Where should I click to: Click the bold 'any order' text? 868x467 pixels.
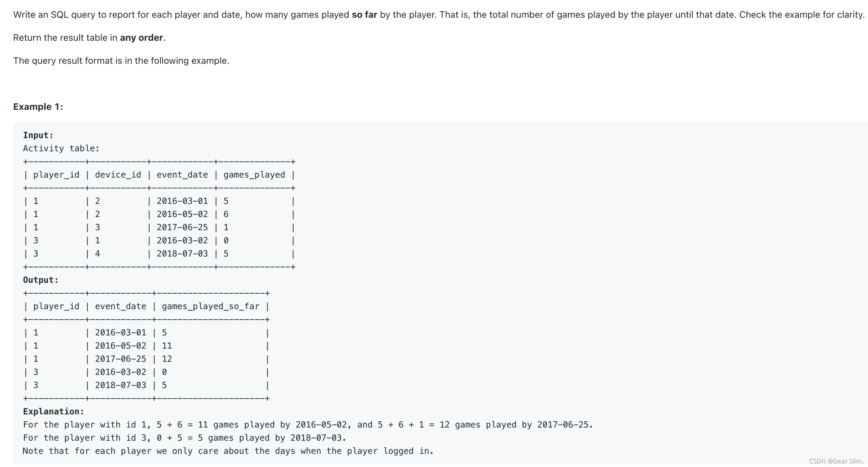[142, 38]
